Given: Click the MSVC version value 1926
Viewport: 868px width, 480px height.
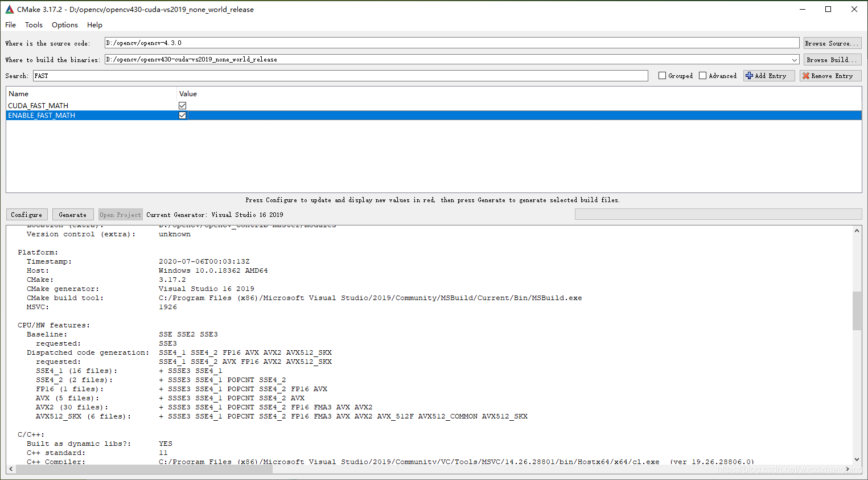Looking at the screenshot, I should [168, 307].
